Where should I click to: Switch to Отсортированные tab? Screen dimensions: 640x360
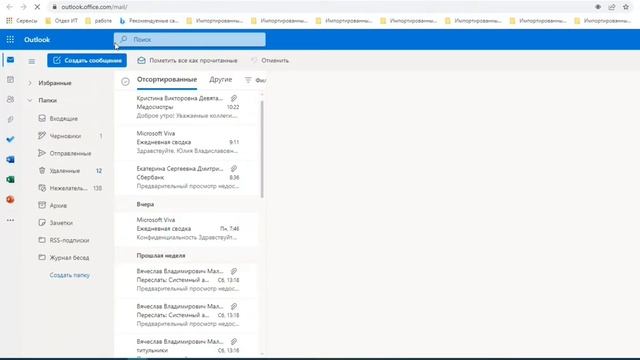pos(167,80)
